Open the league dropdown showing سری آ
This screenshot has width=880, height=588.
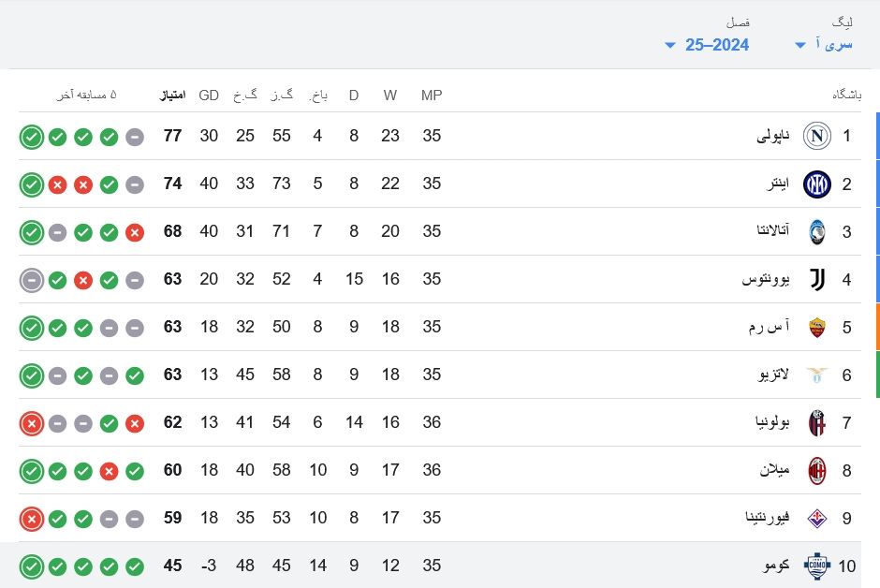(824, 44)
